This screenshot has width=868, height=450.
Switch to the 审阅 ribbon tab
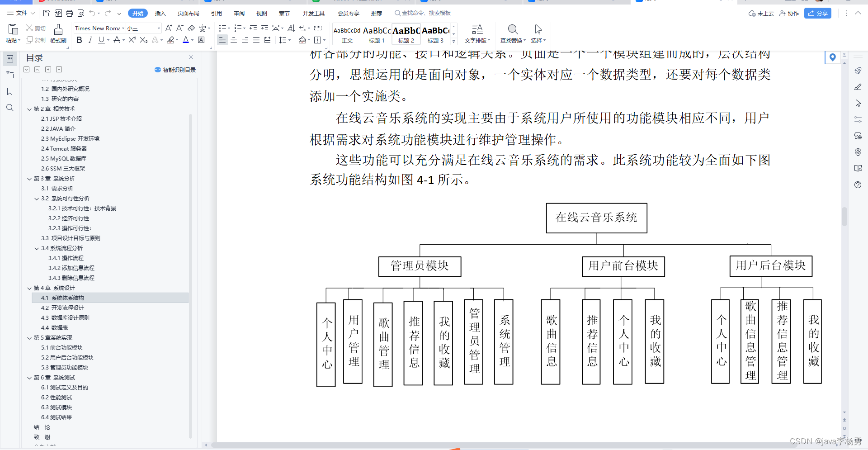coord(239,13)
